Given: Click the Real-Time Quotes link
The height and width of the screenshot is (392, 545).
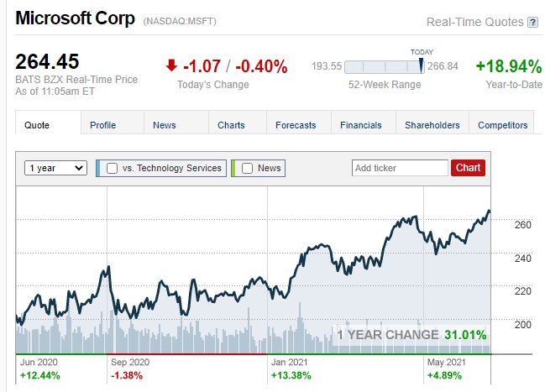Looking at the screenshot, I should pos(474,23).
